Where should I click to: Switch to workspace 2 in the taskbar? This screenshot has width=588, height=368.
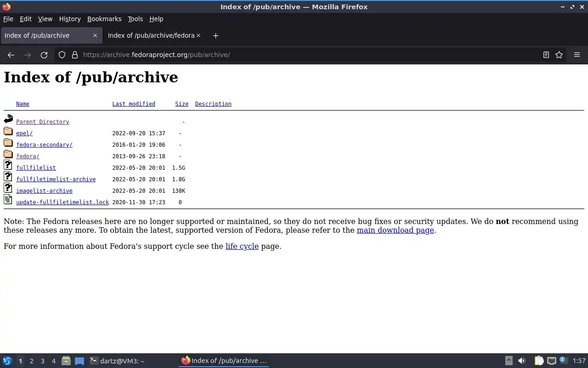[x=31, y=361]
